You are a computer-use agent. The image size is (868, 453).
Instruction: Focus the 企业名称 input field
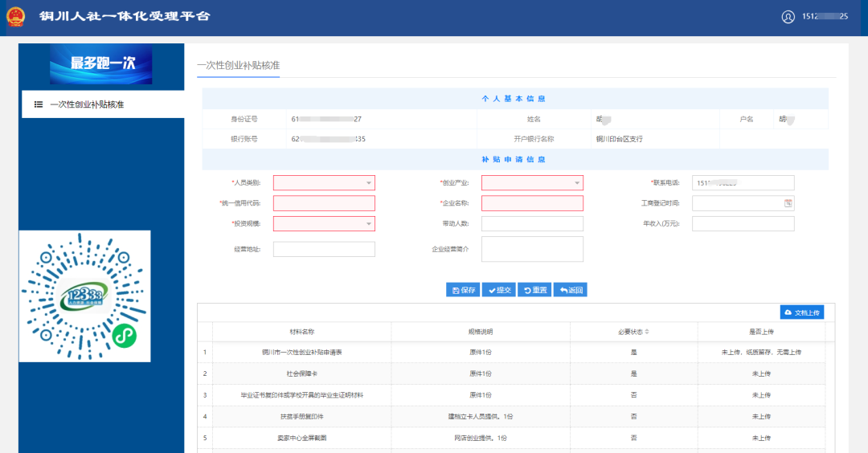[x=532, y=203]
